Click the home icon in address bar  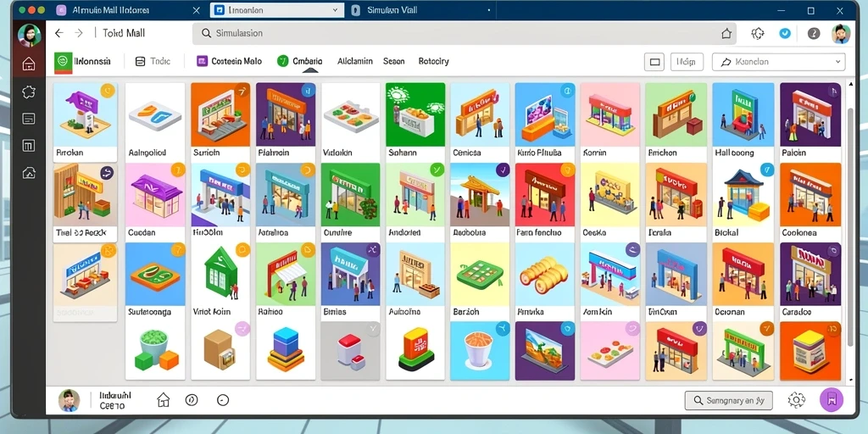(x=726, y=33)
